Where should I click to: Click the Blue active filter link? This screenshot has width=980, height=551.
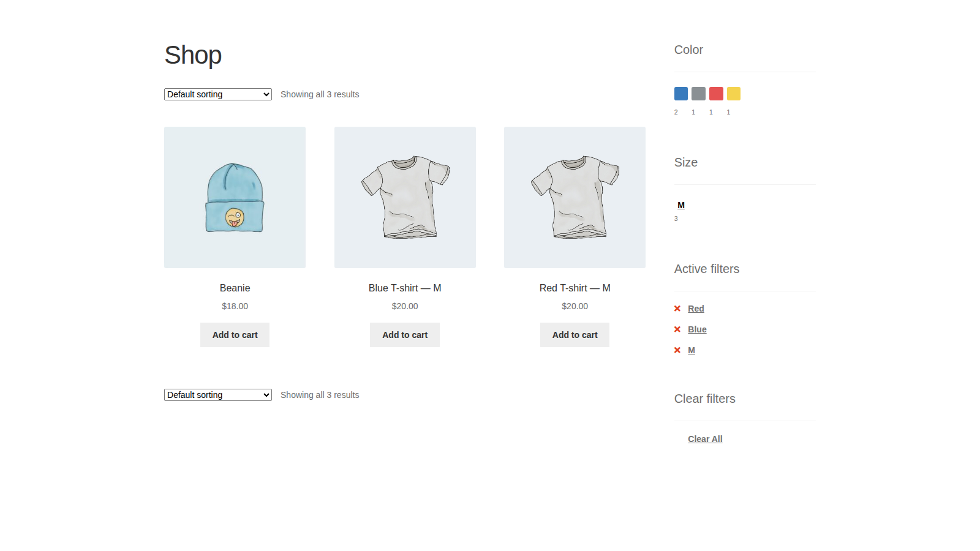coord(697,329)
